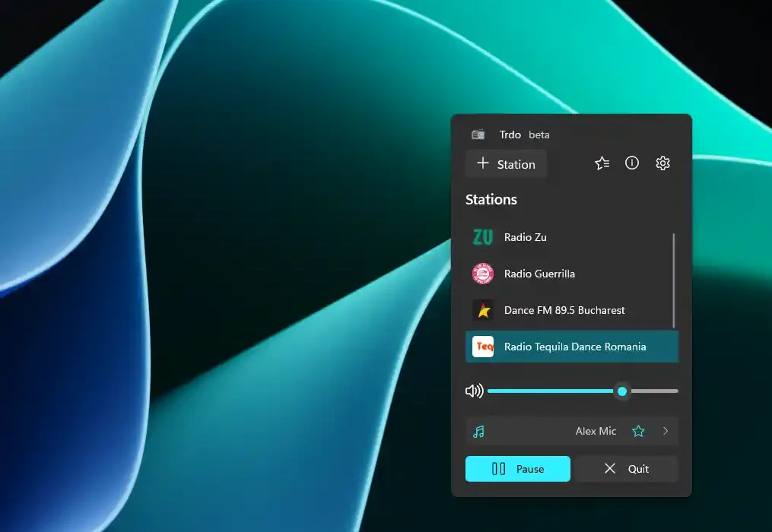772x532 pixels.
Task: Open the info about icon
Action: tap(632, 163)
